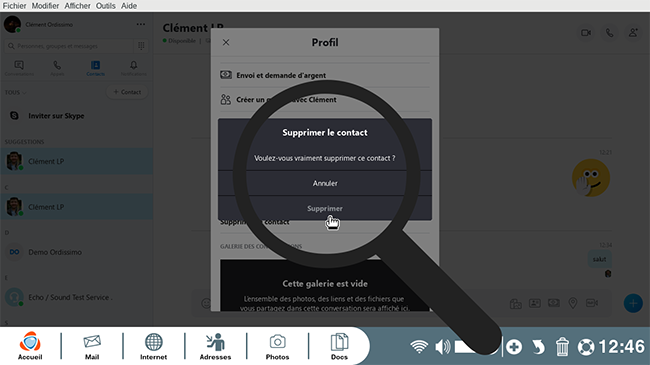Open the dial pad icon
Image resolution: width=650 pixels, height=365 pixels.
pyautogui.click(x=141, y=46)
